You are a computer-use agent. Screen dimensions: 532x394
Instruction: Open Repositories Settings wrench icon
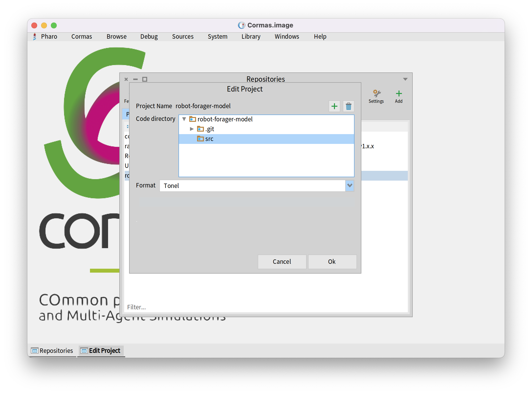coord(377,93)
